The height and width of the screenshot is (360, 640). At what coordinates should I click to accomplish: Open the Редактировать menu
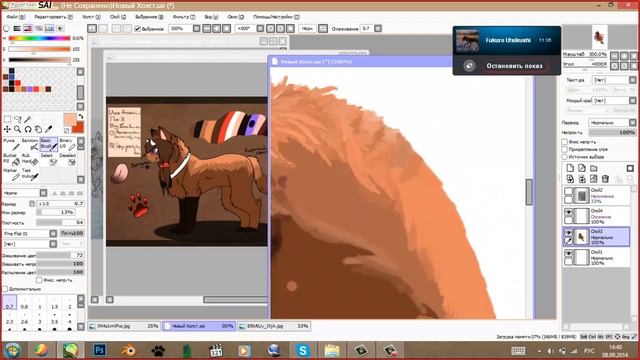[53, 17]
